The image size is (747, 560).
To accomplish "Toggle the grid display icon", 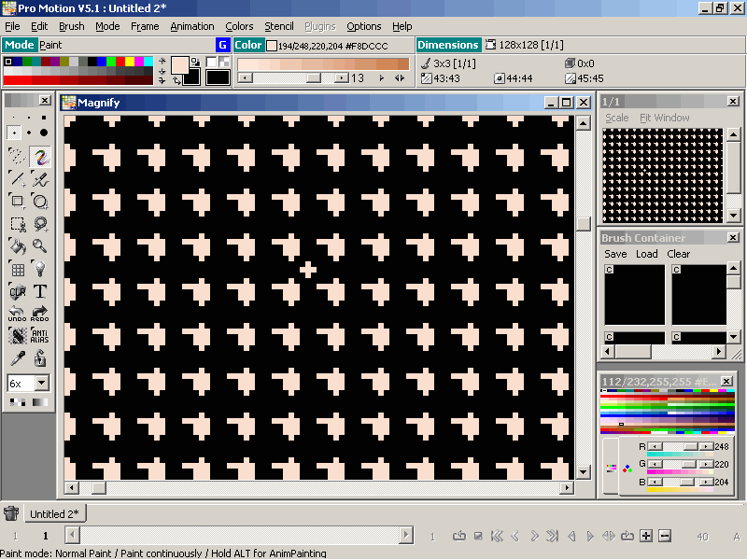I will click(17, 269).
